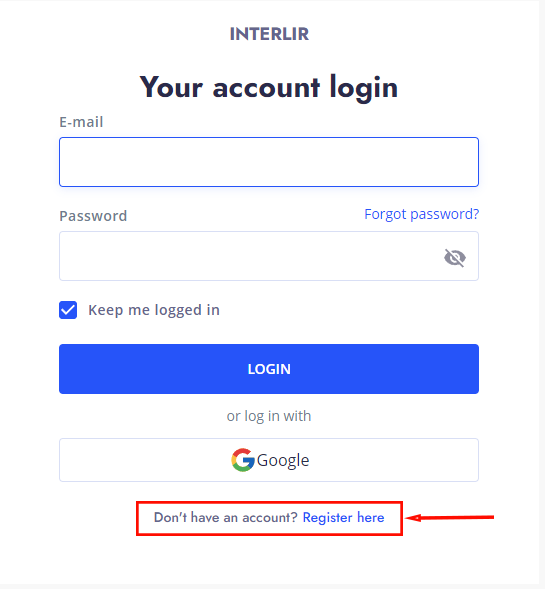Click the "or log in with" text
The image size is (545, 589).
[x=269, y=416]
